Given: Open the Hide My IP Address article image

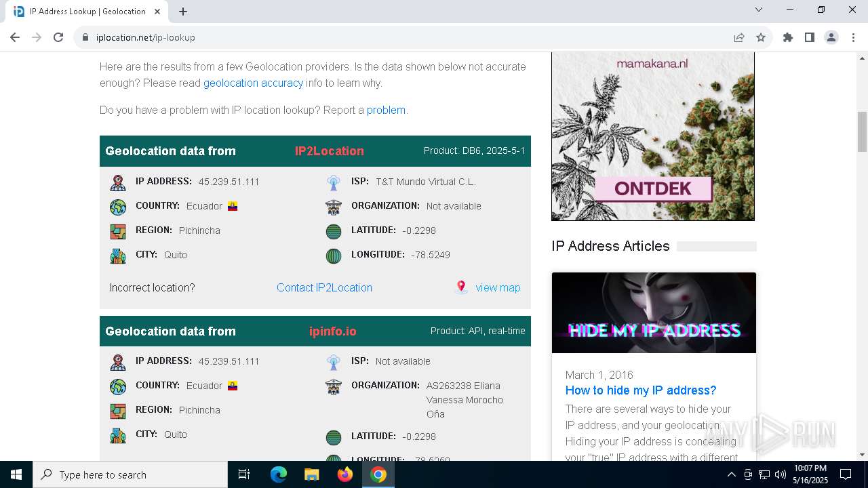Looking at the screenshot, I should click(x=654, y=312).
